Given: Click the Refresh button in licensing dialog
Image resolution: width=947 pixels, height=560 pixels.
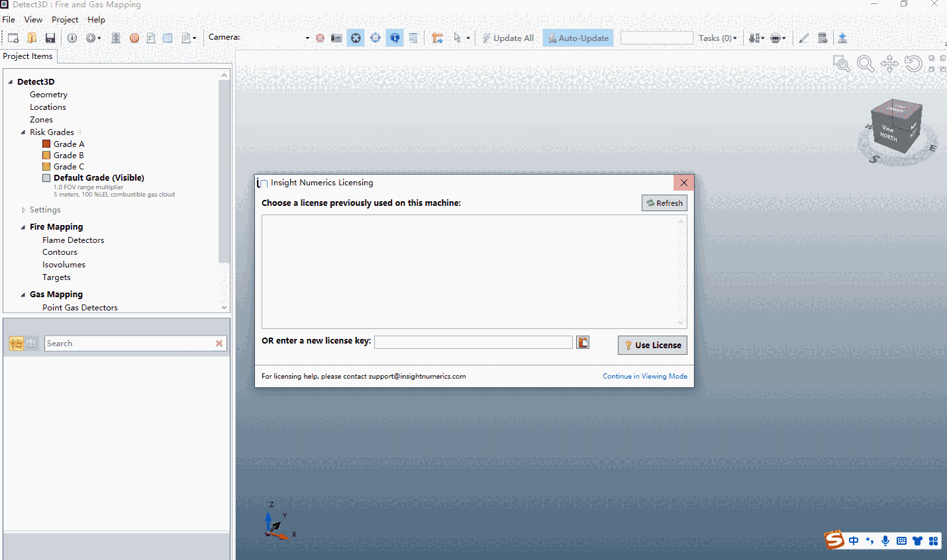Looking at the screenshot, I should tap(664, 203).
